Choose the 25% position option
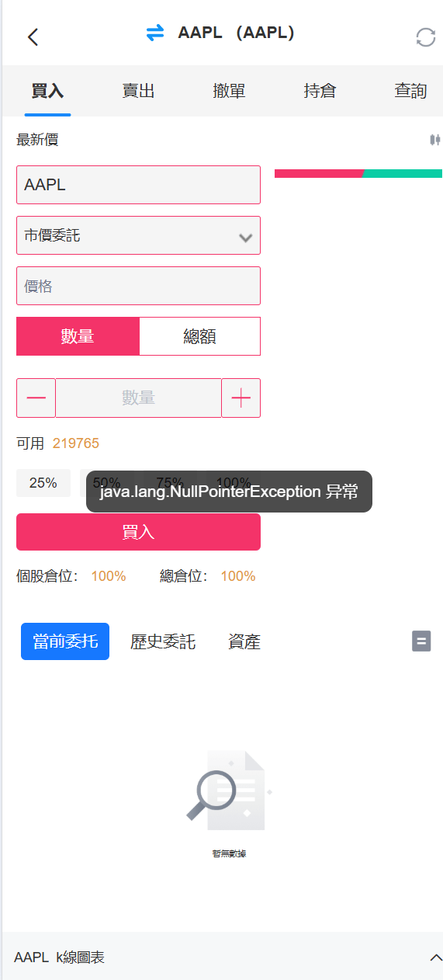The height and width of the screenshot is (980, 443). point(43,483)
